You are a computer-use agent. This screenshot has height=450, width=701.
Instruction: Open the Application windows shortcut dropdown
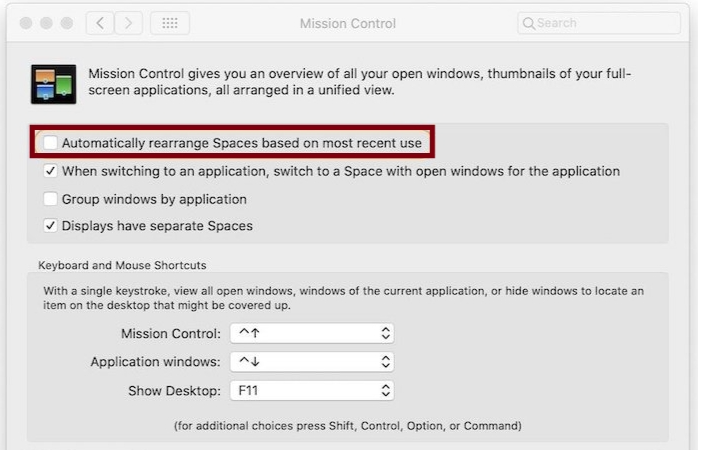click(x=312, y=362)
